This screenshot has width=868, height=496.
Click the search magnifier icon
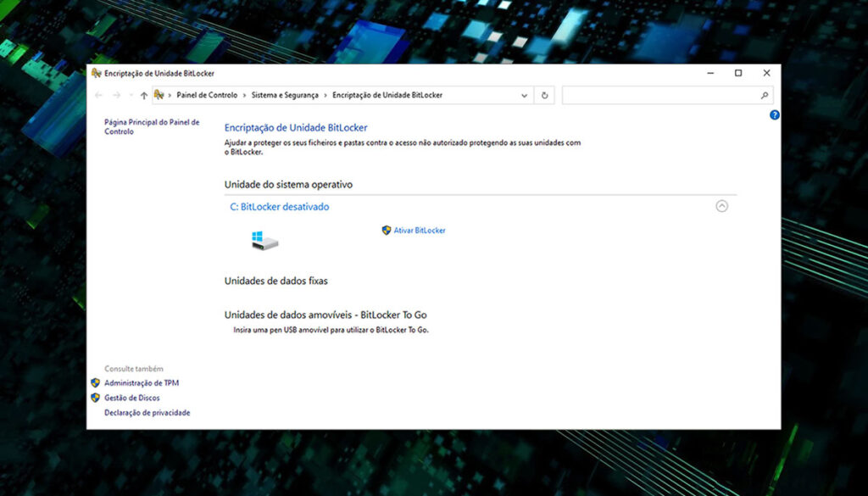pos(765,95)
